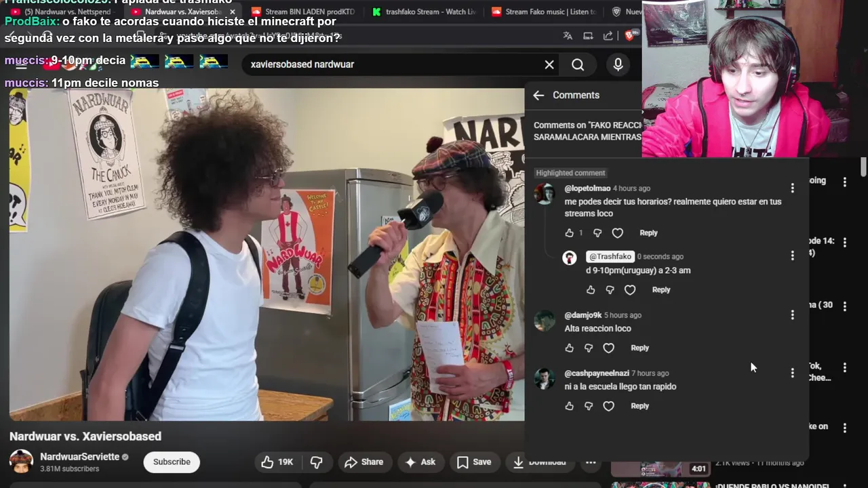Open options for sidebar video 'ke on'
This screenshot has width=868, height=488.
pos(844,428)
